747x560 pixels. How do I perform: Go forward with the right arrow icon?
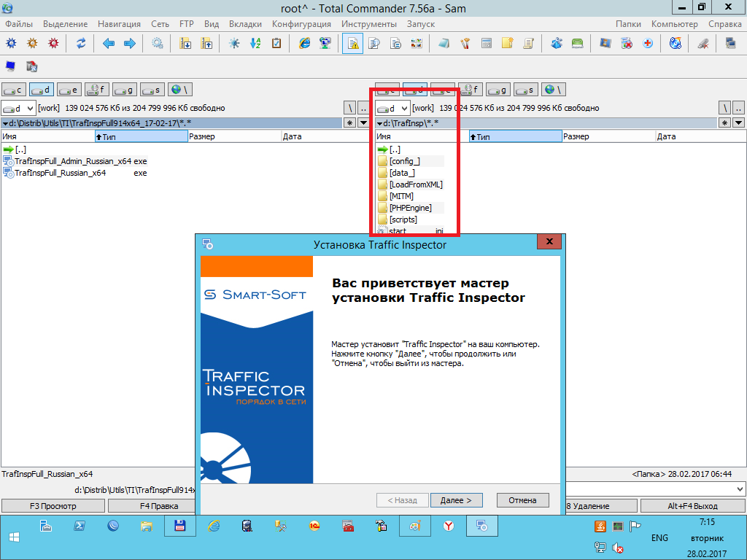[130, 44]
